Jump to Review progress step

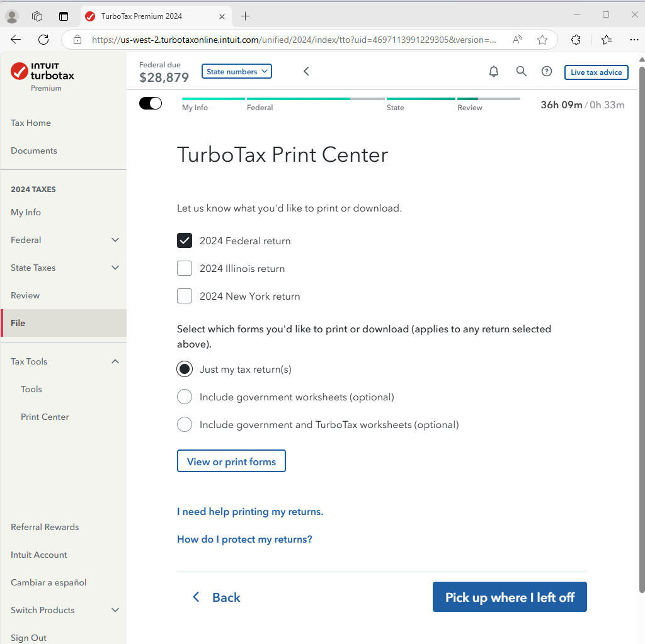pyautogui.click(x=470, y=107)
